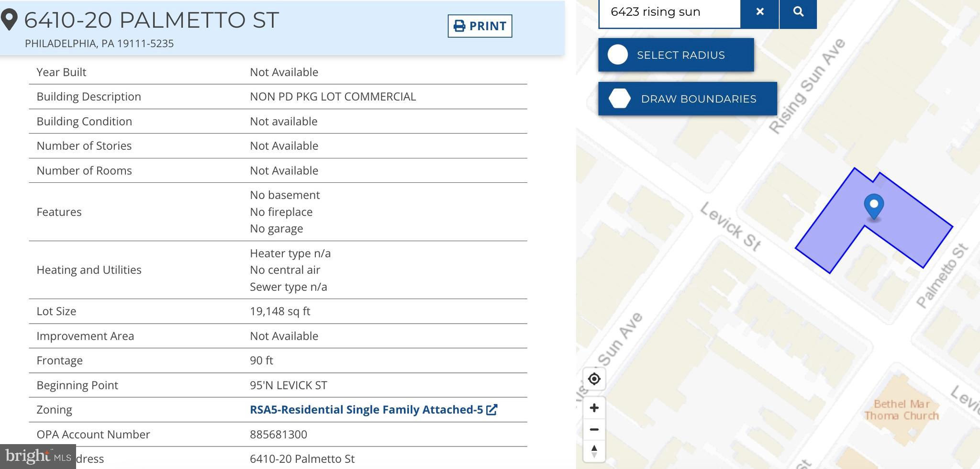Zoom in on the map

594,408
